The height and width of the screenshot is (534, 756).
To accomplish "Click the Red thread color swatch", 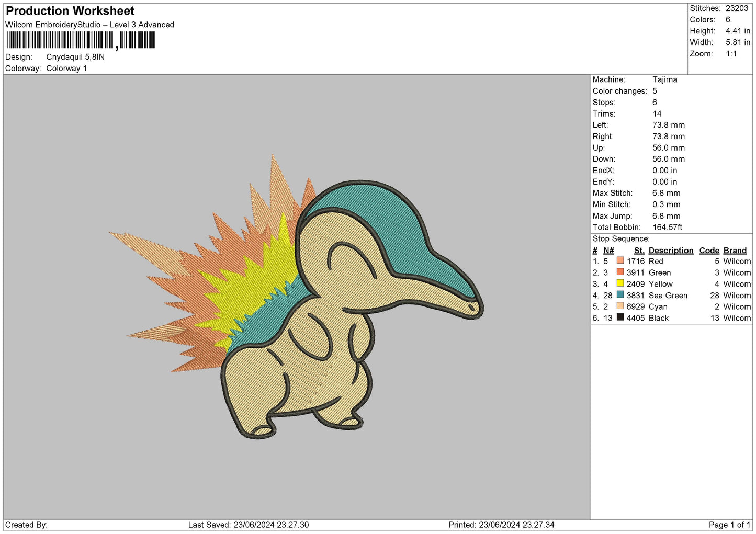I will (620, 260).
